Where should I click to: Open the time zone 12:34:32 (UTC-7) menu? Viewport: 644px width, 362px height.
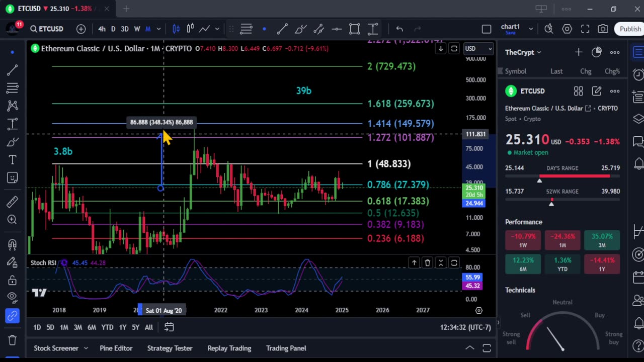(465, 327)
